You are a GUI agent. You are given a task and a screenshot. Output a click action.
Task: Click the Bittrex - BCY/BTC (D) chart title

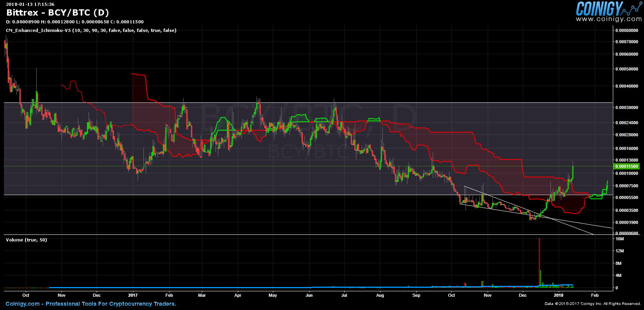coord(58,12)
